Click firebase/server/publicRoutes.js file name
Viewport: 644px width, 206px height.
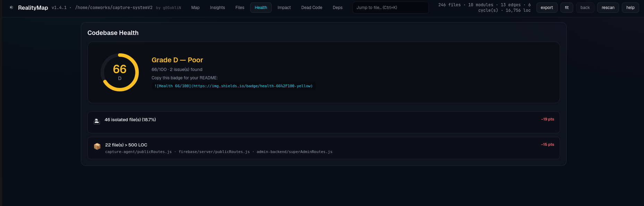[x=214, y=152]
